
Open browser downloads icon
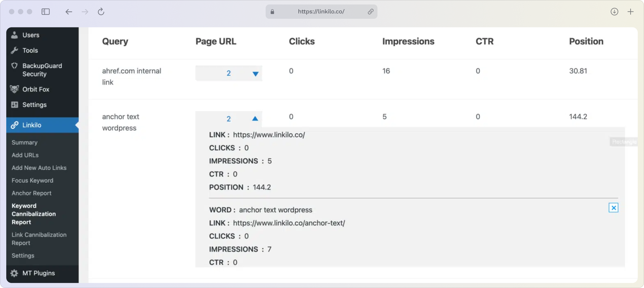[614, 12]
